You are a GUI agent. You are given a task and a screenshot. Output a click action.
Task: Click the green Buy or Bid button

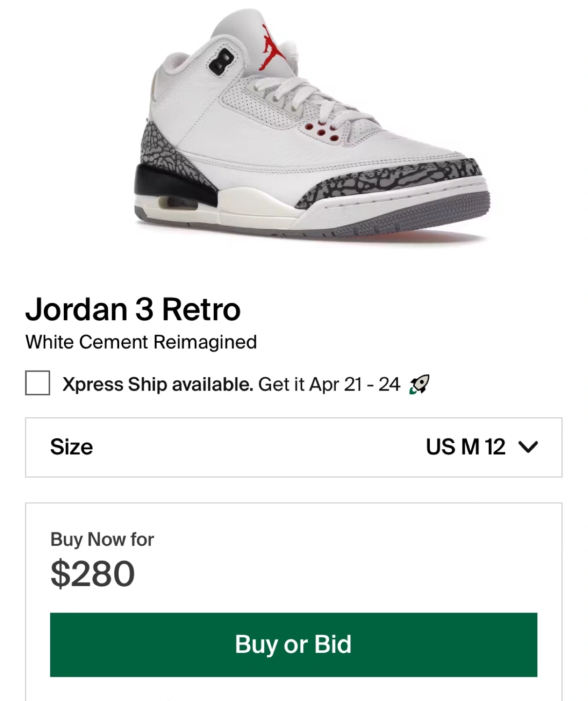point(294,645)
